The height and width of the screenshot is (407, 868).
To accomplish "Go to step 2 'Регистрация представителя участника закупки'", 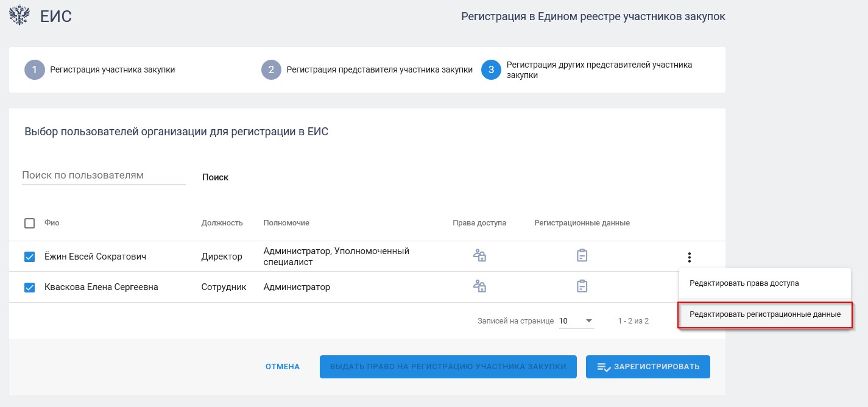I will (367, 70).
